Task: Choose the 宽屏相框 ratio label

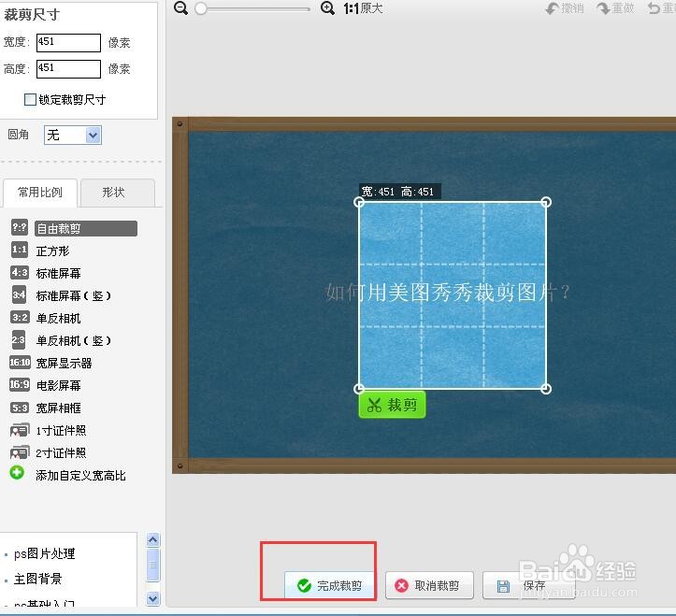Action: 58,408
